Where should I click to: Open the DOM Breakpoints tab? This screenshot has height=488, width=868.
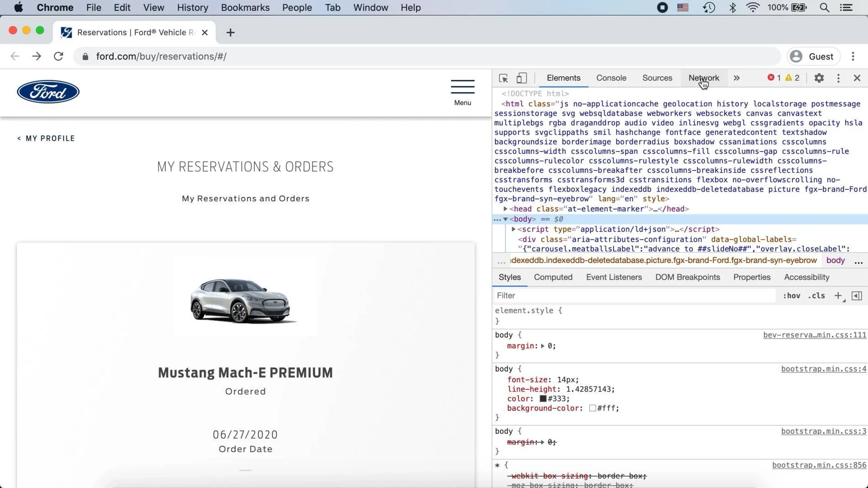click(x=687, y=278)
